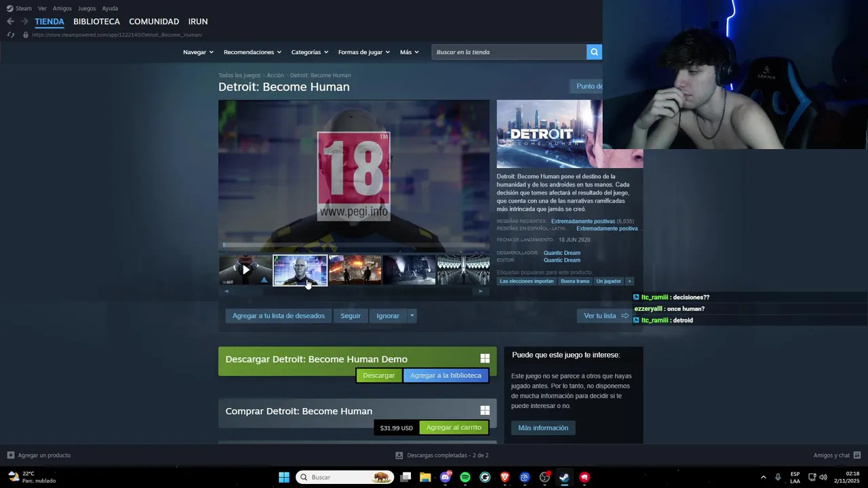Click the Ignorar button
The width and height of the screenshot is (868, 488).
tap(388, 316)
